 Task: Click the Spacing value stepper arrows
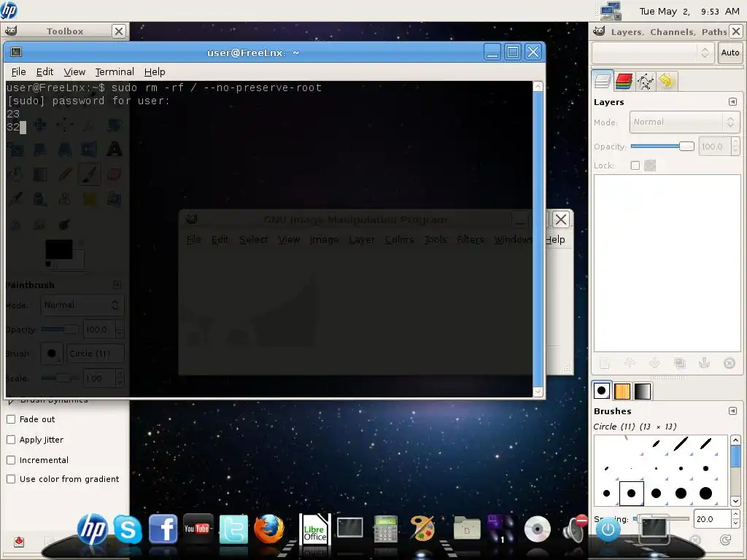pyautogui.click(x=735, y=519)
